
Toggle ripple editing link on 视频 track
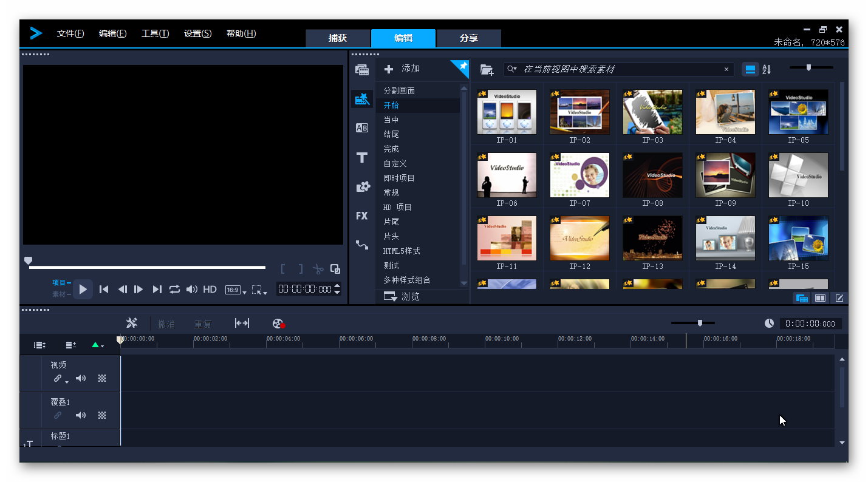coord(58,378)
